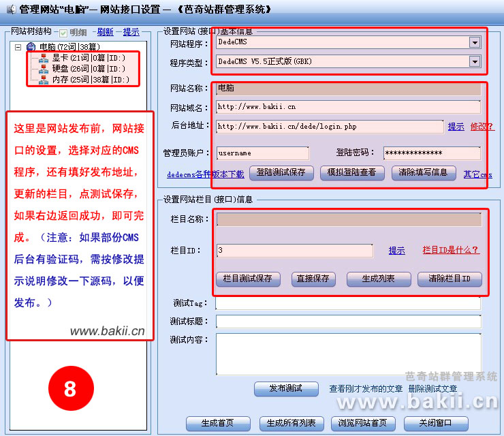Click the 后台地址 input field
Viewport: 504px width, 436px height.
point(330,127)
